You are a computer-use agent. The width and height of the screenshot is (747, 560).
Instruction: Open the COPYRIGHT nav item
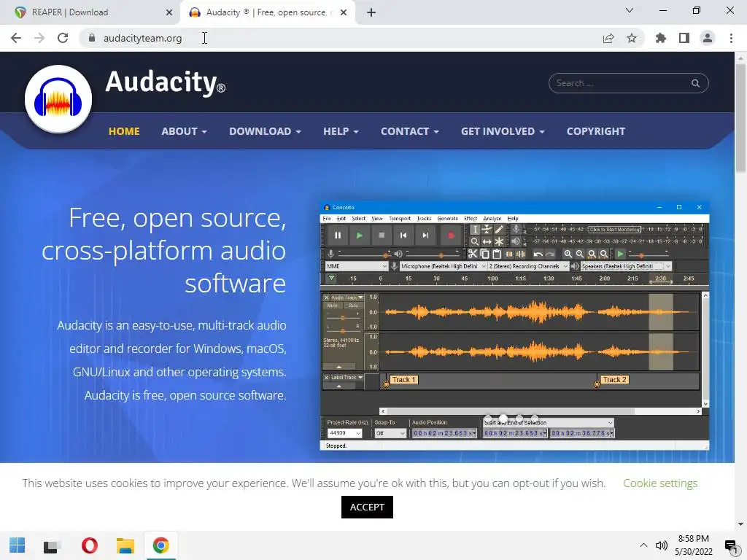pyautogui.click(x=595, y=131)
